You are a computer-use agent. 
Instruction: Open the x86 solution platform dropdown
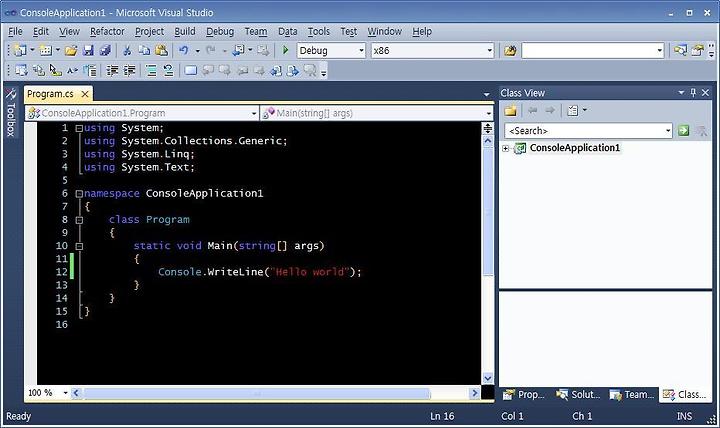pyautogui.click(x=489, y=51)
